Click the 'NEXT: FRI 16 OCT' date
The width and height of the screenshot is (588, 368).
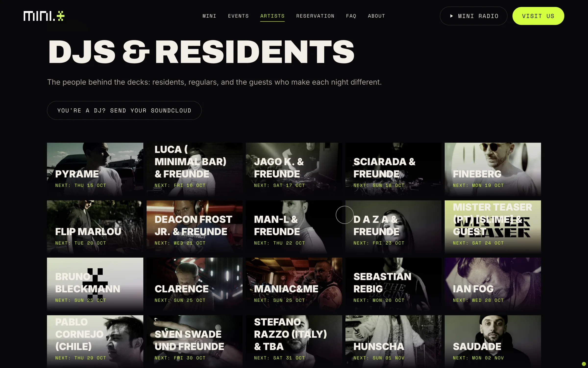[180, 185]
